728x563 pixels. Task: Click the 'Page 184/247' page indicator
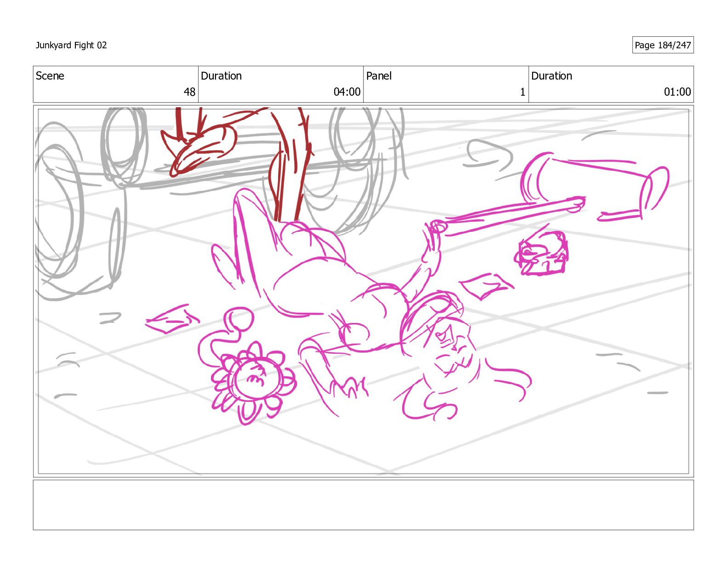click(x=663, y=45)
